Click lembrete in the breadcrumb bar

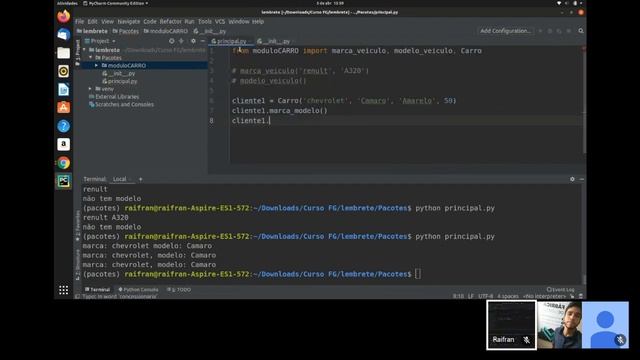(93, 31)
